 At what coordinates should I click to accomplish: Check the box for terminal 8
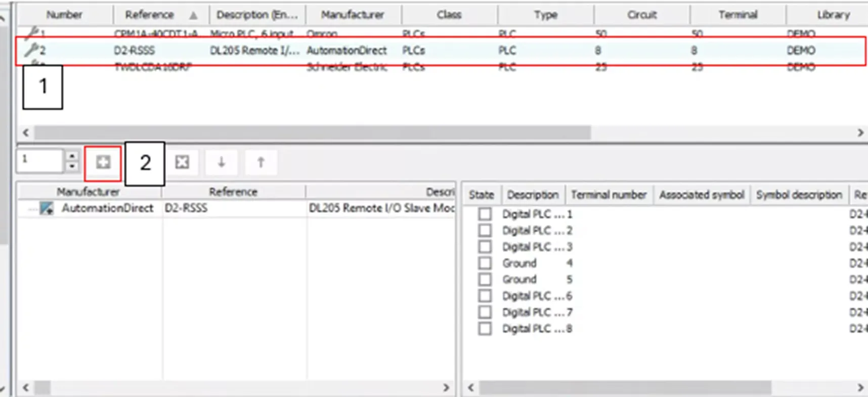click(485, 329)
